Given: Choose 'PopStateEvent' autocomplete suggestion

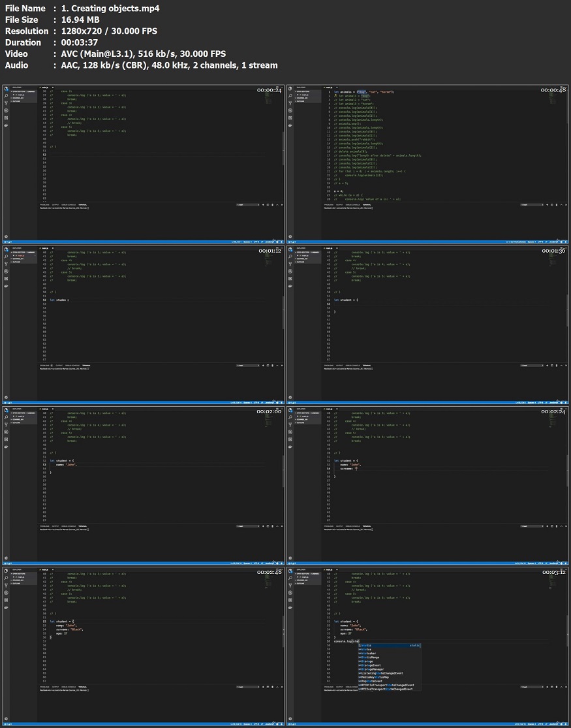Looking at the screenshot, I should pyautogui.click(x=389, y=681).
